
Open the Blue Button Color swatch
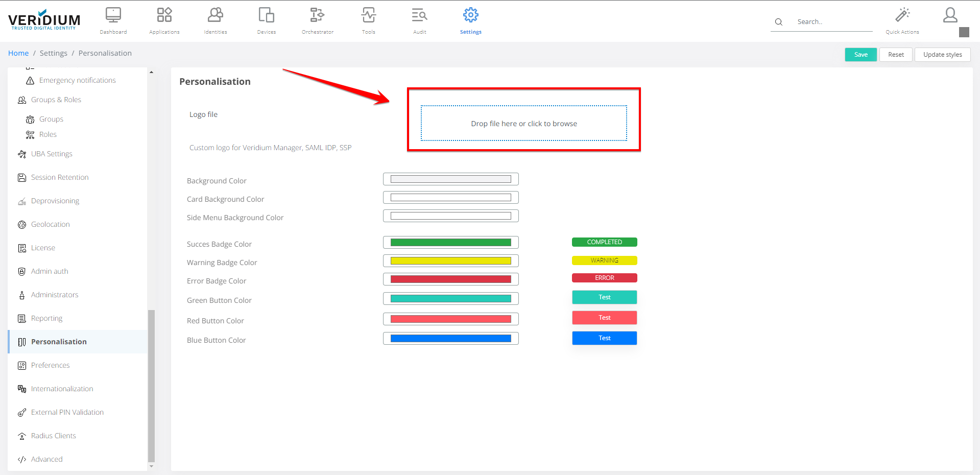click(x=450, y=339)
